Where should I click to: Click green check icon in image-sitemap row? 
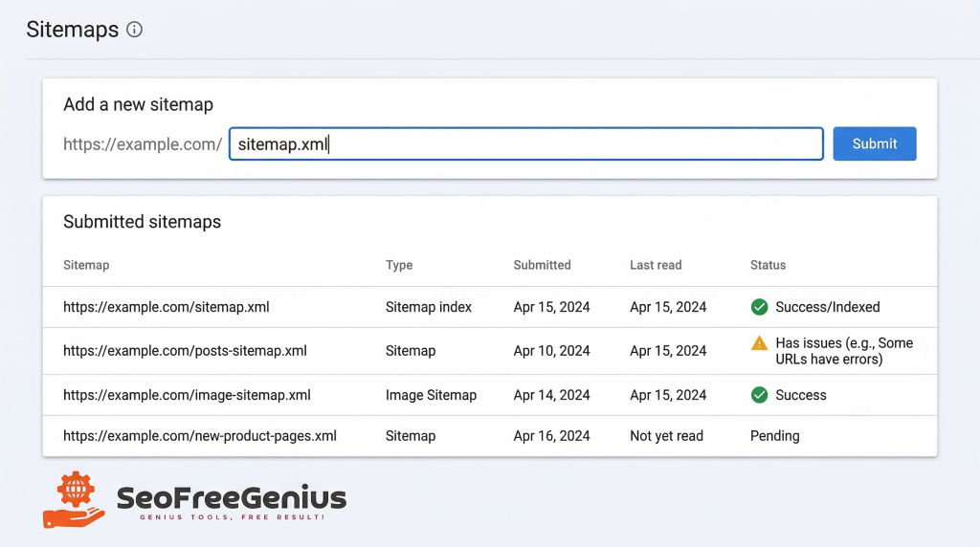point(759,395)
